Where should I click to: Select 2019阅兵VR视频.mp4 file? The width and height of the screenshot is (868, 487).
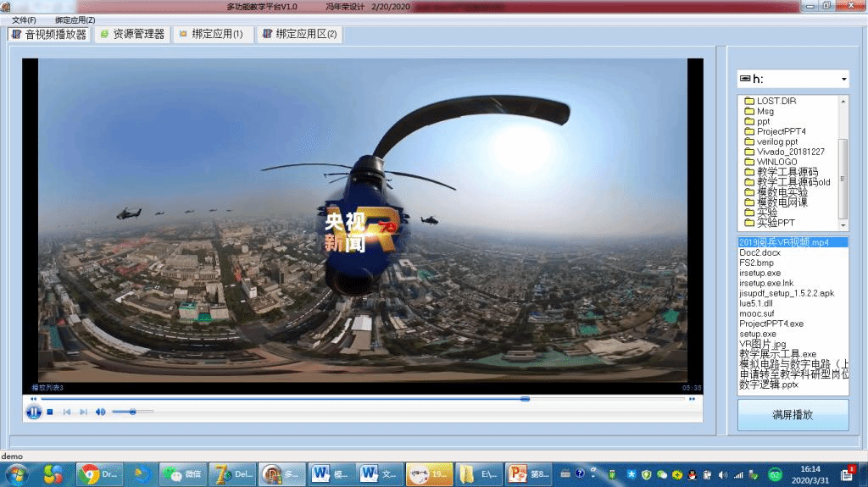[793, 242]
